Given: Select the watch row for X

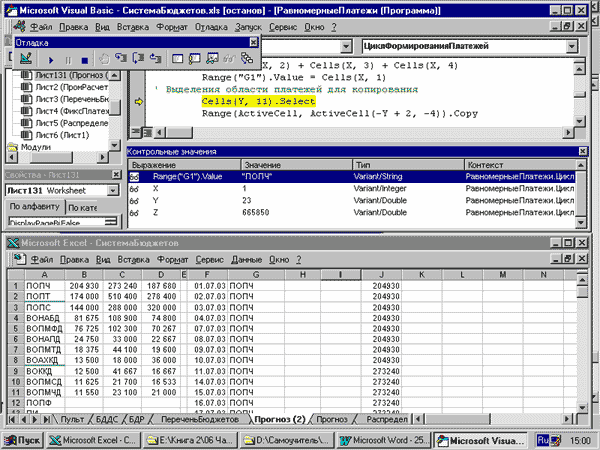Looking at the screenshot, I should coord(351,188).
